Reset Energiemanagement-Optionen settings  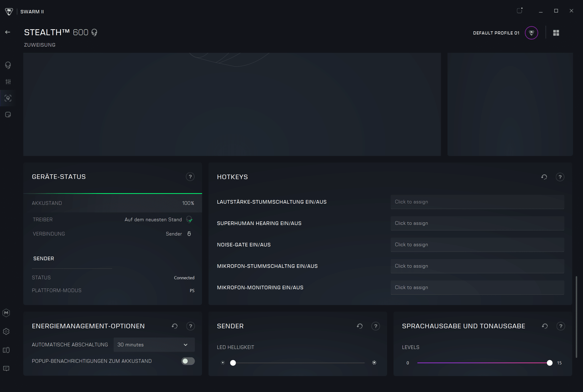tap(175, 326)
